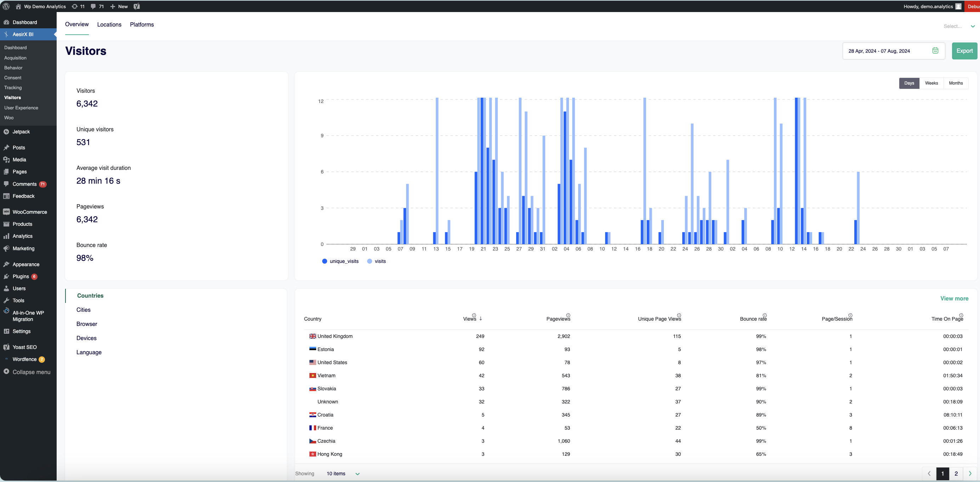Viewport: 980px width, 482px height.
Task: Click the Country column header
Action: click(313, 319)
